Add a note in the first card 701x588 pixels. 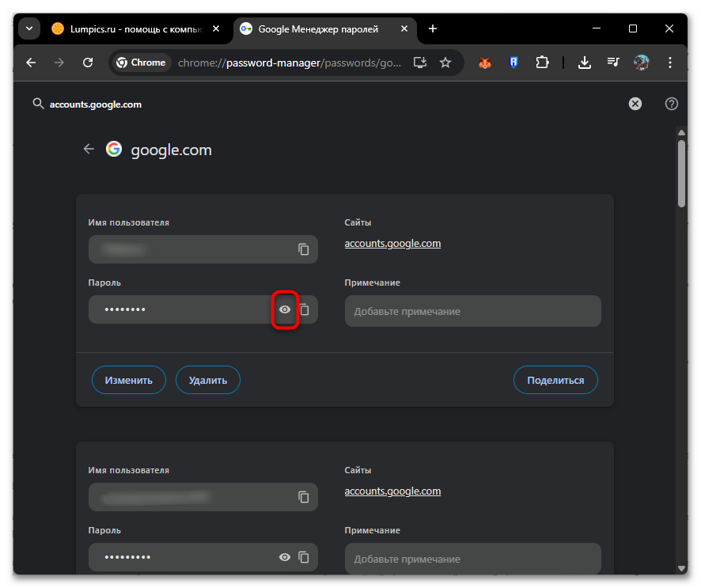(472, 311)
